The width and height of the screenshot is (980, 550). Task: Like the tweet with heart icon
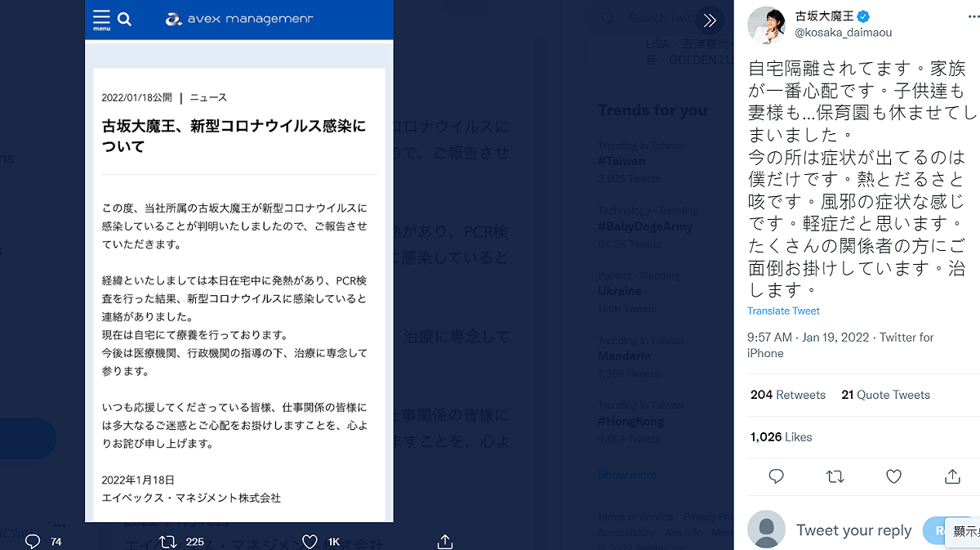click(893, 476)
